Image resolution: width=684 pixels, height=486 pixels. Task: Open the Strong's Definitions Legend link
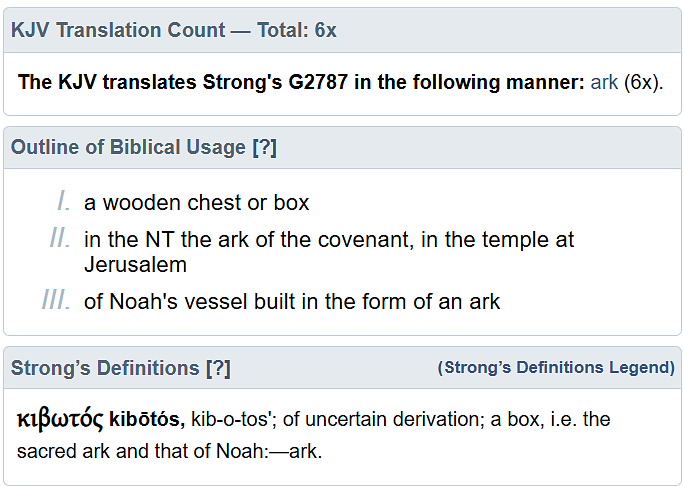tap(556, 367)
